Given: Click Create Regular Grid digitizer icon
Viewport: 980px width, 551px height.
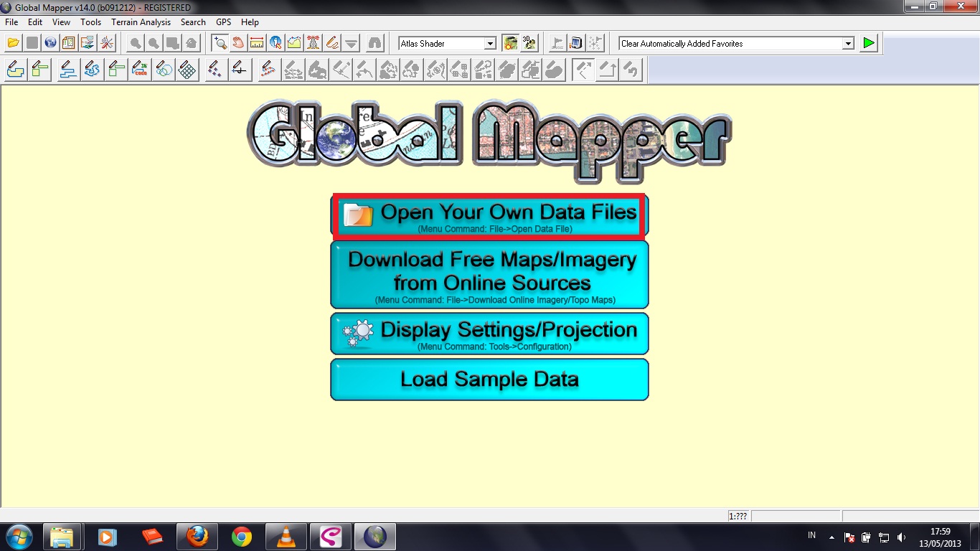Looking at the screenshot, I should [x=187, y=70].
